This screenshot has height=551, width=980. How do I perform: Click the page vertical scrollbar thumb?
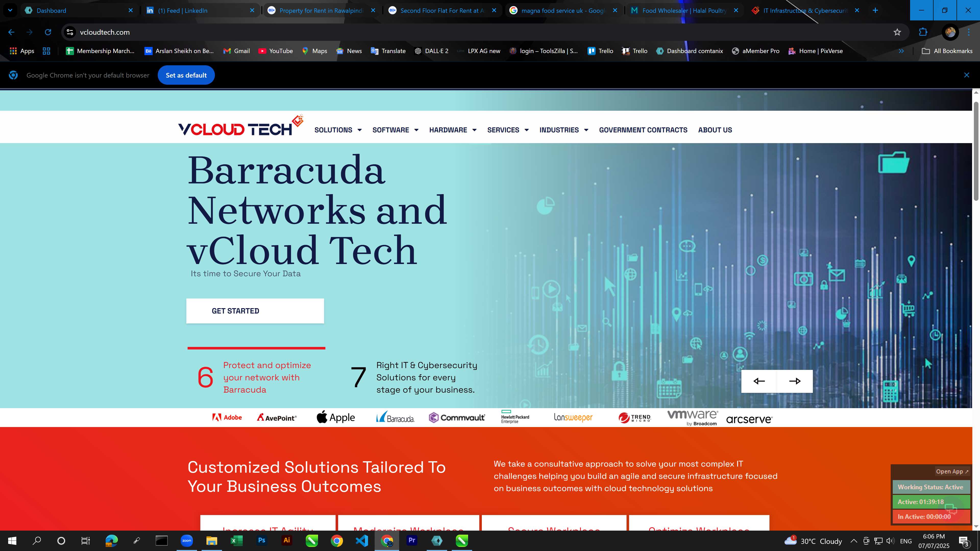click(976, 151)
